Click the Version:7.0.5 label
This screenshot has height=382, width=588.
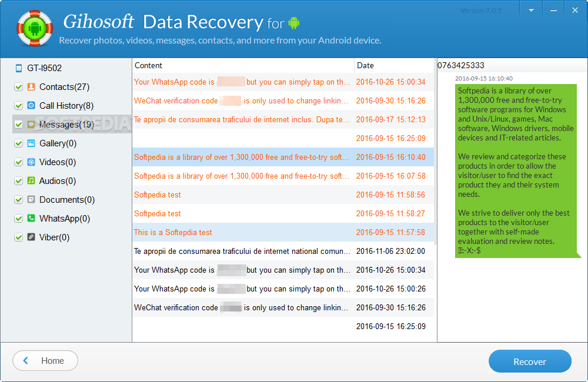(481, 11)
